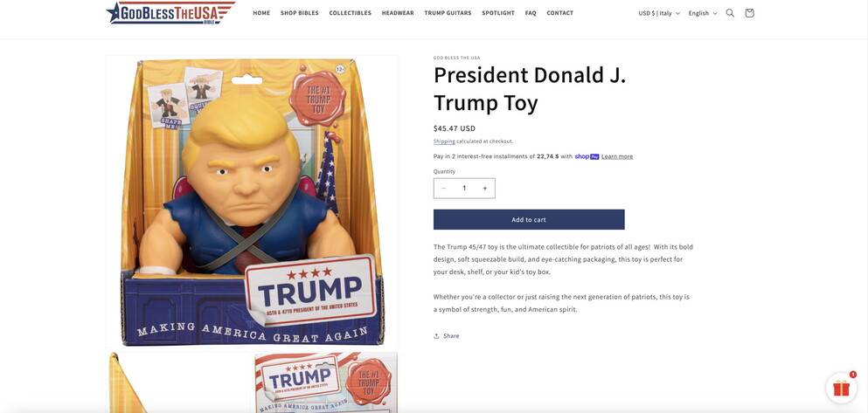Image resolution: width=868 pixels, height=413 pixels.
Task: Expand the English language dropdown
Action: tap(703, 13)
